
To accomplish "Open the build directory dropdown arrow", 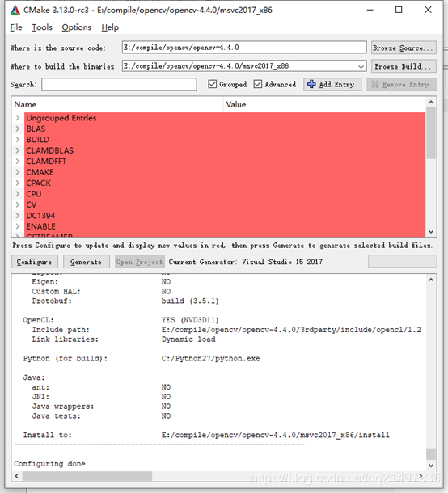I will pos(361,66).
